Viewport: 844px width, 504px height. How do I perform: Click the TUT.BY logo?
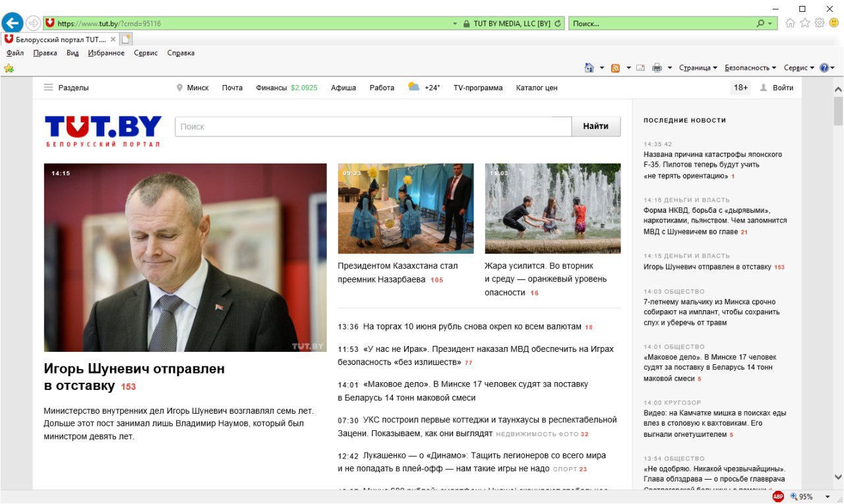[103, 130]
